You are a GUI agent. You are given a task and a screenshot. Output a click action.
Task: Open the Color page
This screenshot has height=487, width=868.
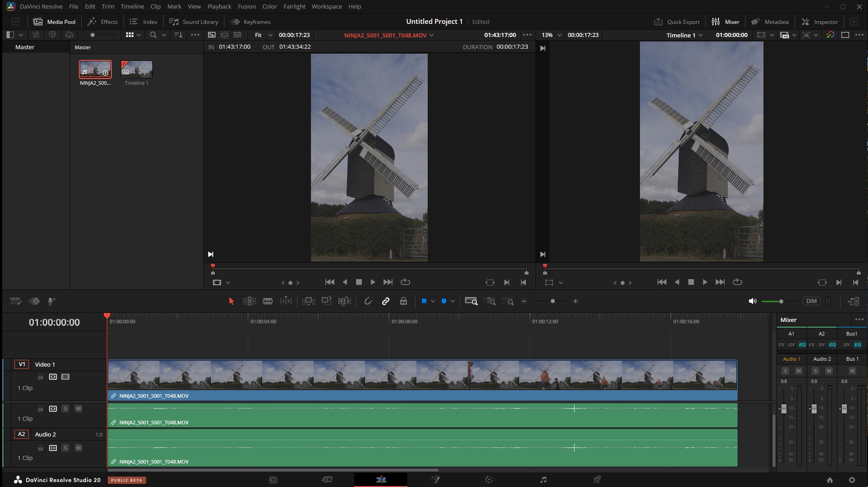point(489,480)
